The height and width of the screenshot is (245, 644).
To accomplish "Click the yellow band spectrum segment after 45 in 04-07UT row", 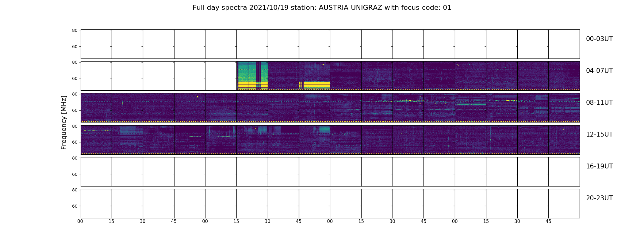I will [315, 85].
